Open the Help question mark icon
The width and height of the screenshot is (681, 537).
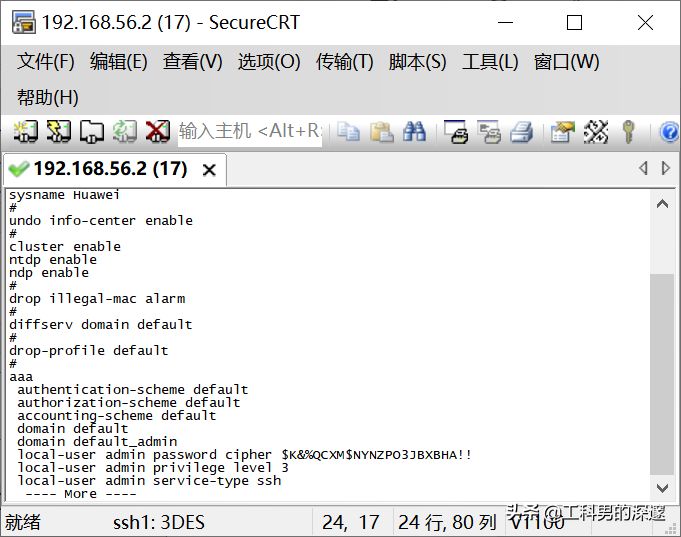[669, 131]
